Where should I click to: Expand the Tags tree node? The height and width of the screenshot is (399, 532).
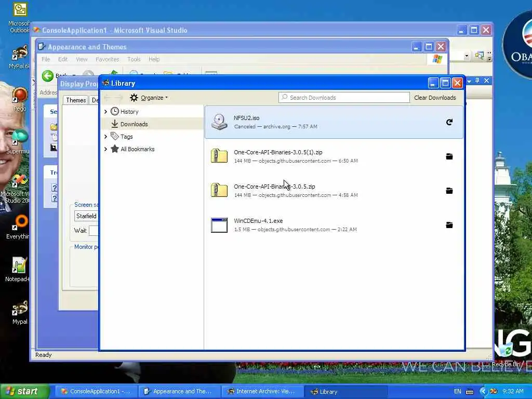point(105,137)
